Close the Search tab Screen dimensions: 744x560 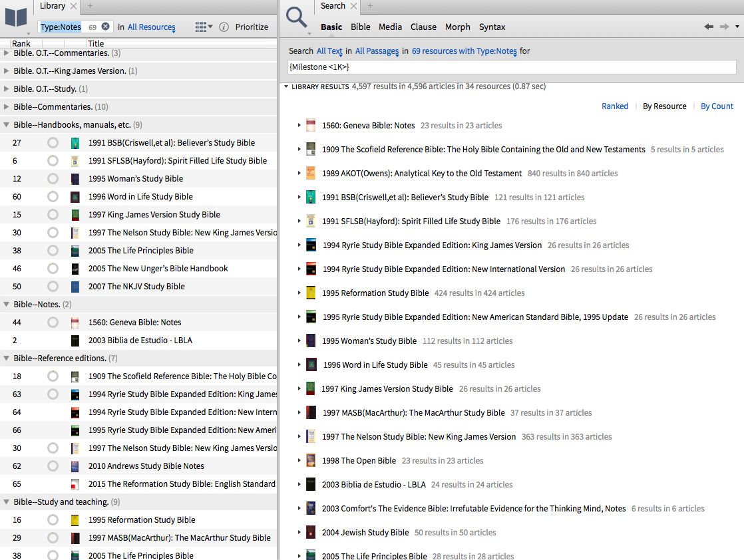[353, 6]
